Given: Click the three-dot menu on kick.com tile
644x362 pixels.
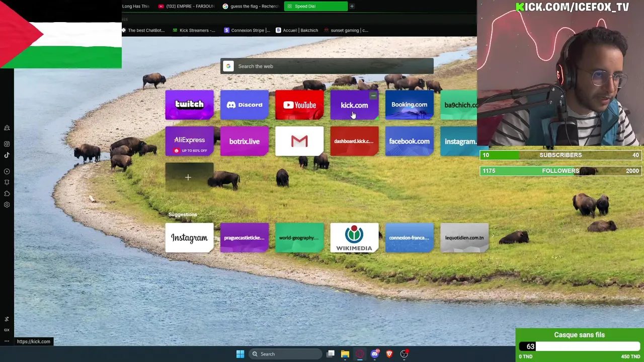Looking at the screenshot, I should click(x=373, y=96).
